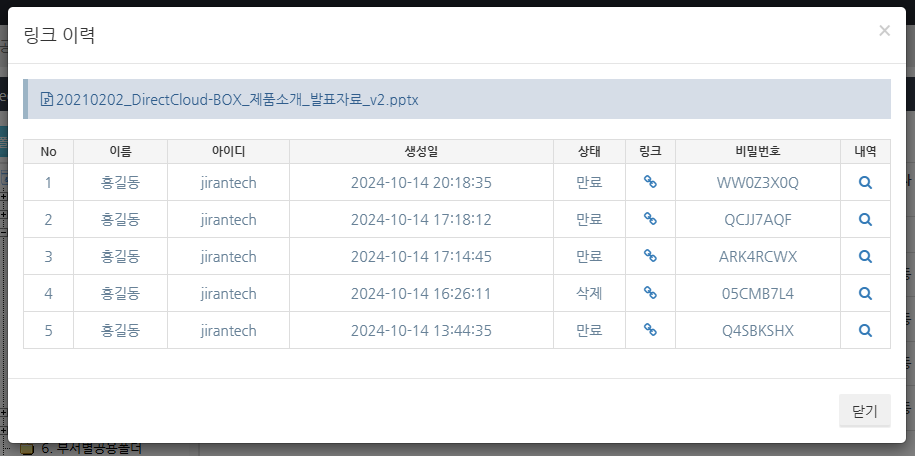Screen dimensions: 915x456
Task: Click link icon for password ARK4RCWX row
Action: pos(650,256)
